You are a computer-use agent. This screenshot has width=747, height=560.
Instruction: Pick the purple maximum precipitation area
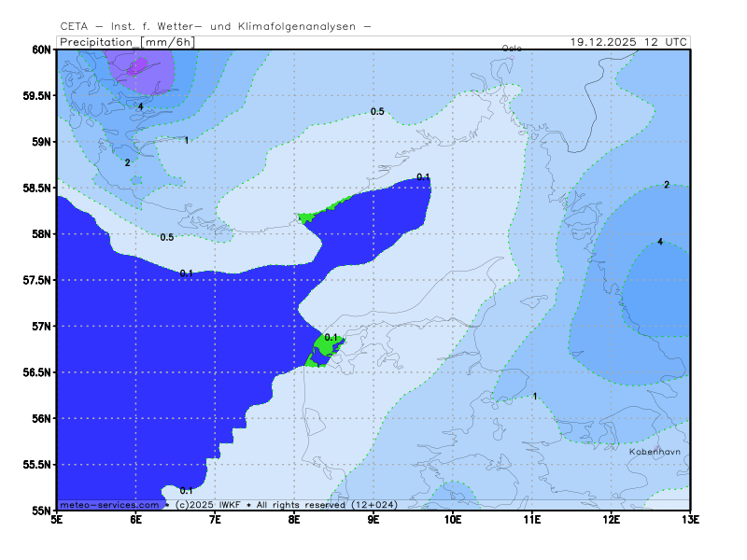tap(138, 67)
